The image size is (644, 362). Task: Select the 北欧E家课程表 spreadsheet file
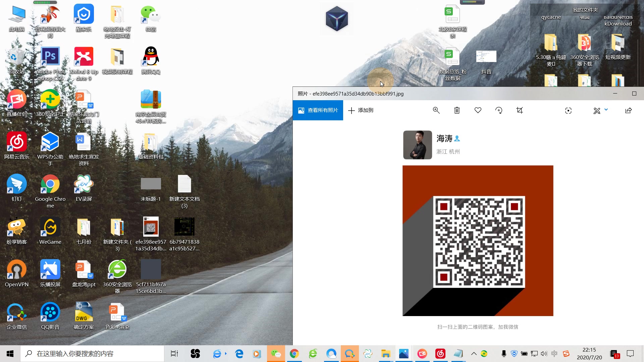[452, 21]
